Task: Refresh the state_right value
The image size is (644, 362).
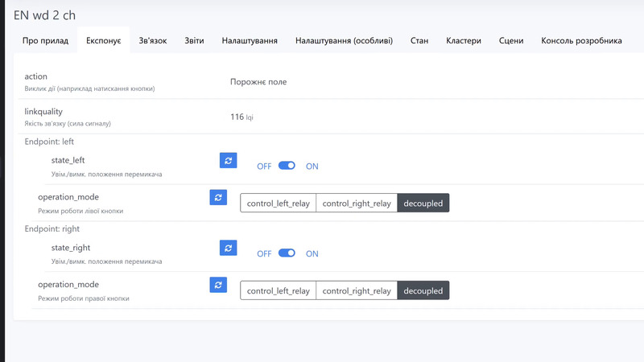Action: click(x=229, y=248)
